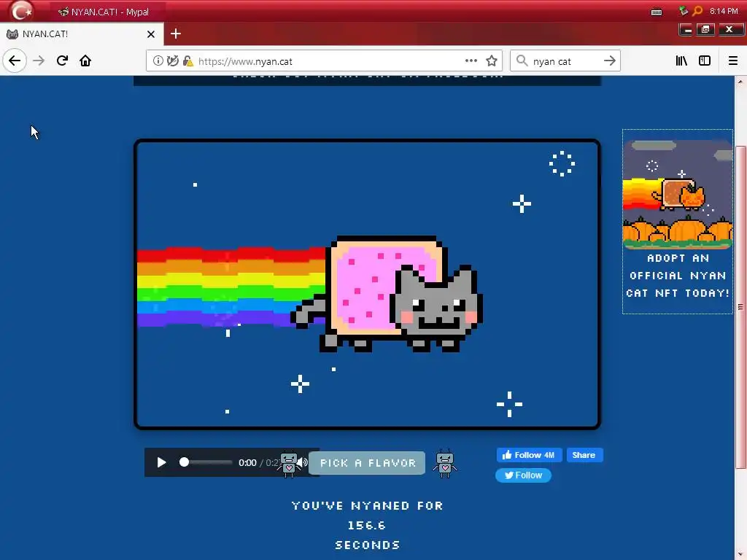The image size is (747, 560).
Task: Click the Nyan Cat animation
Action: (x=367, y=284)
